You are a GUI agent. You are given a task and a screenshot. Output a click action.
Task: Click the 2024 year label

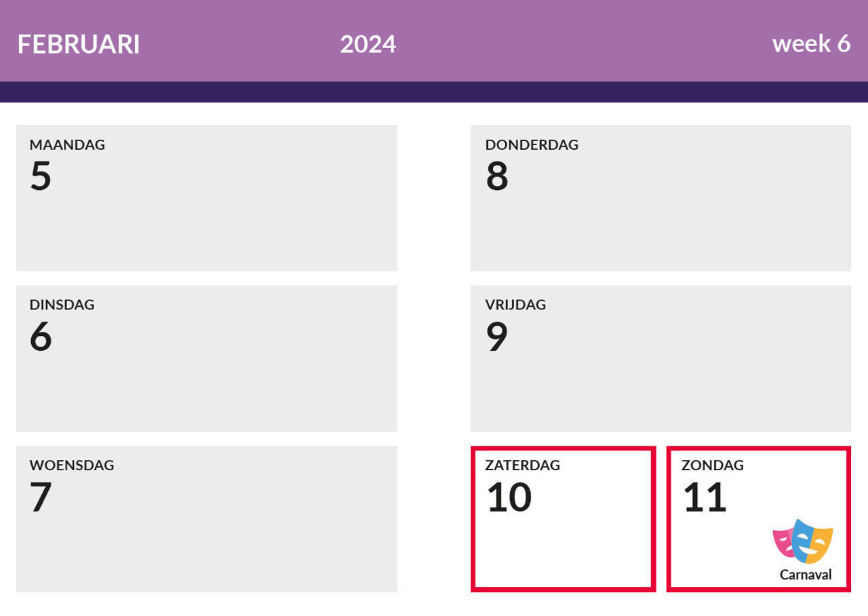pyautogui.click(x=368, y=44)
